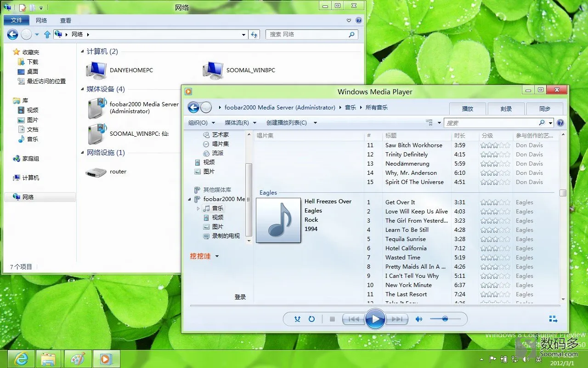Click the view options icon in Media Player
The height and width of the screenshot is (368, 588).
[x=430, y=123]
